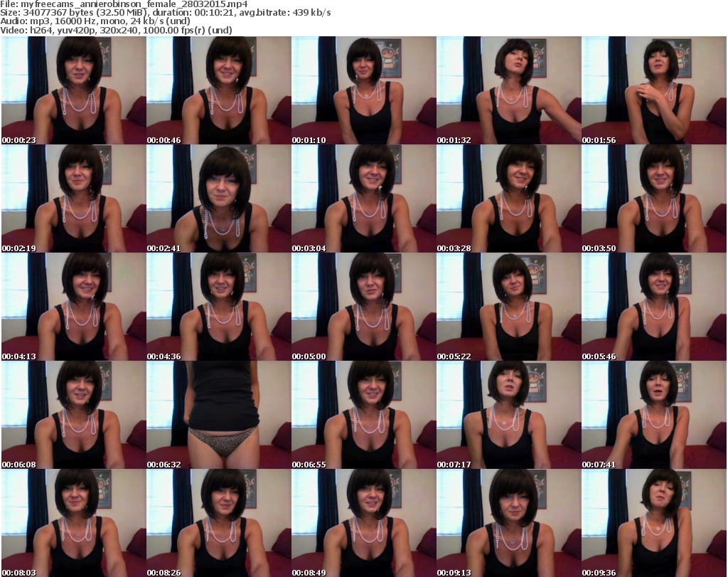The image size is (728, 577).
Task: Select the thumbnail stamped 00:09:13
Action: click(508, 523)
